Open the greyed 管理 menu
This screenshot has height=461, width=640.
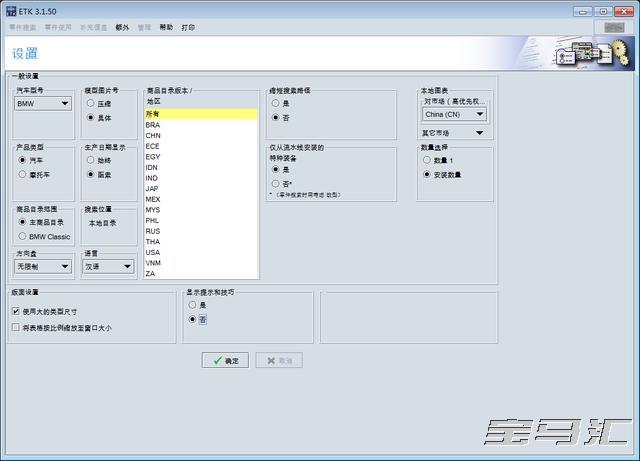(x=144, y=27)
